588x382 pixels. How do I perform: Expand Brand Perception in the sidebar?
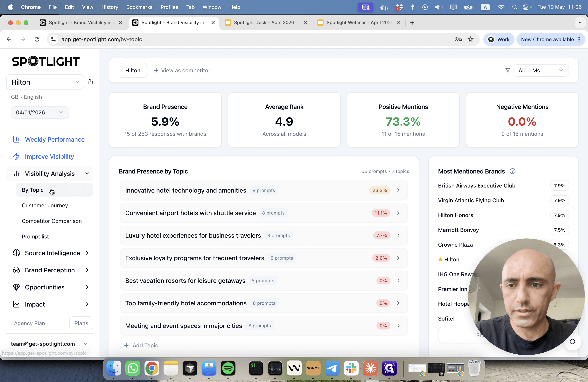tap(50, 270)
